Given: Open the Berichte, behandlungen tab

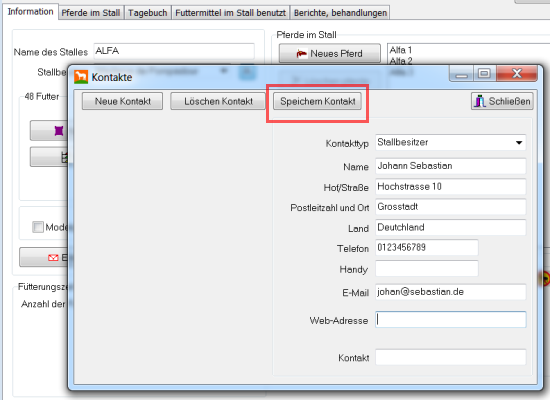Looking at the screenshot, I should click(x=340, y=13).
